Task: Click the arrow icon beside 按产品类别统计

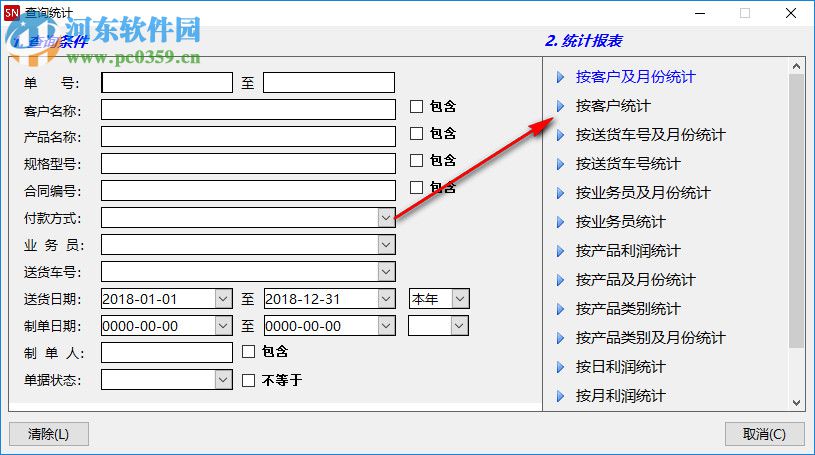Action: pyautogui.click(x=560, y=309)
